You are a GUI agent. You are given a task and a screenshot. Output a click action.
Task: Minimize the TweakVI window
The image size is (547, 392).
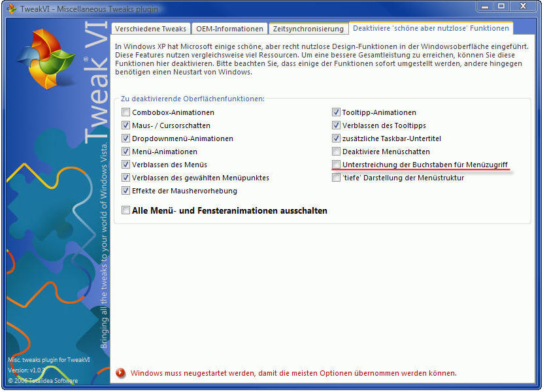click(x=485, y=7)
